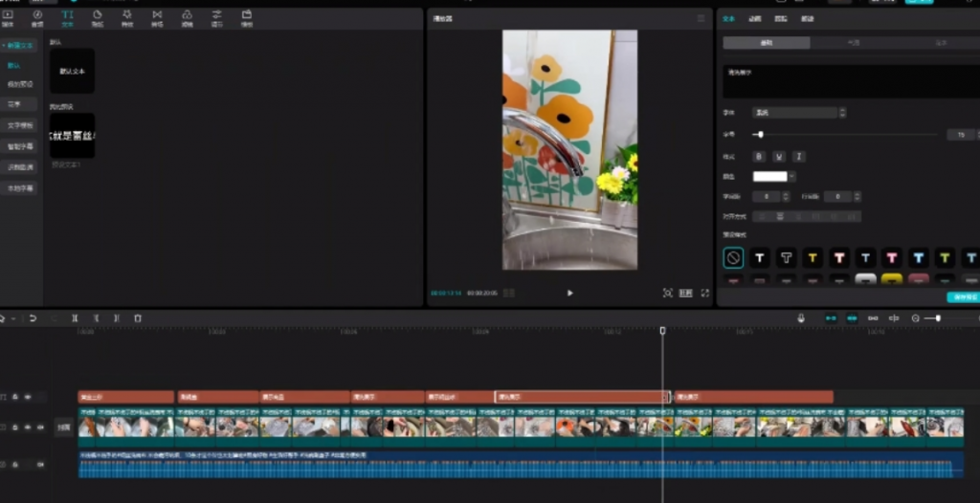The height and width of the screenshot is (503, 980).
Task: Add the Default Text (默认文本) thumbnail
Action: coord(73,71)
